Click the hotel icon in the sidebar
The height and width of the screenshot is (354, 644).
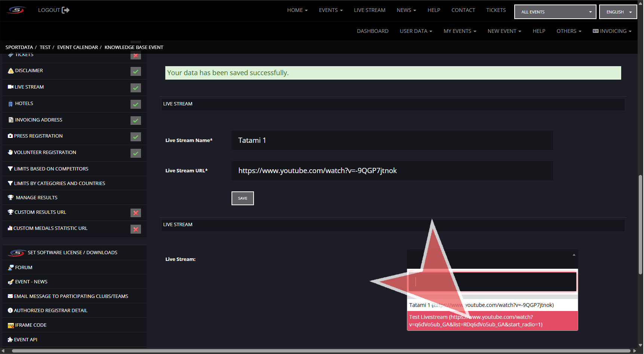pyautogui.click(x=10, y=104)
